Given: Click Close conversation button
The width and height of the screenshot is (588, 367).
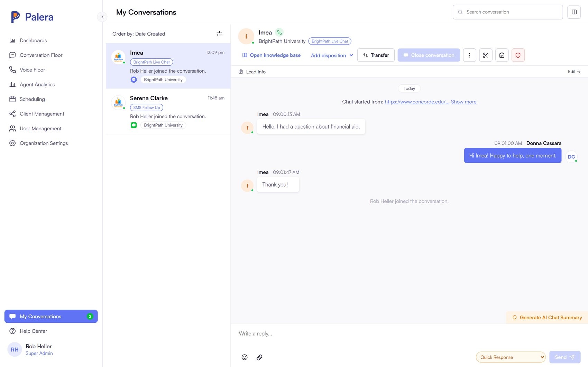Looking at the screenshot, I should 429,55.
